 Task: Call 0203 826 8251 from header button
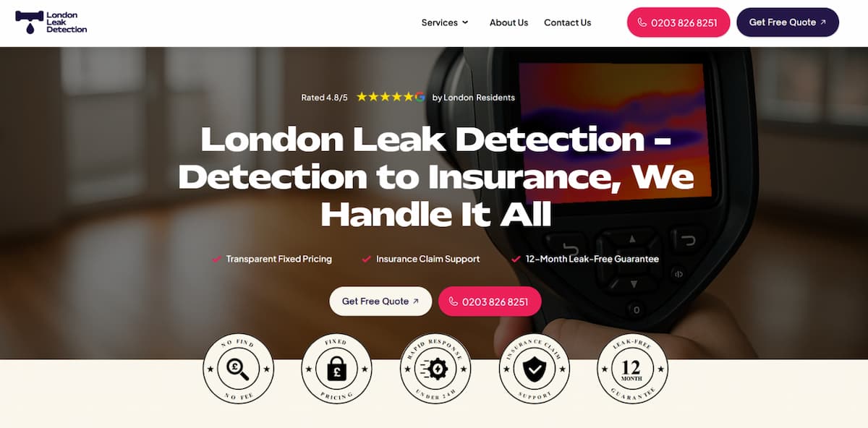point(678,22)
